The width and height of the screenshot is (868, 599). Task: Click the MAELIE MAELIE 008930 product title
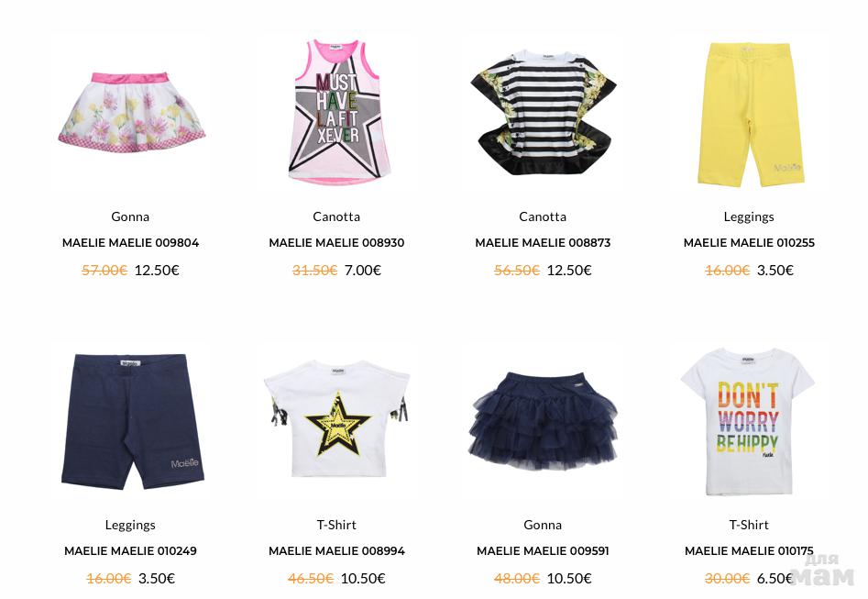click(x=336, y=243)
